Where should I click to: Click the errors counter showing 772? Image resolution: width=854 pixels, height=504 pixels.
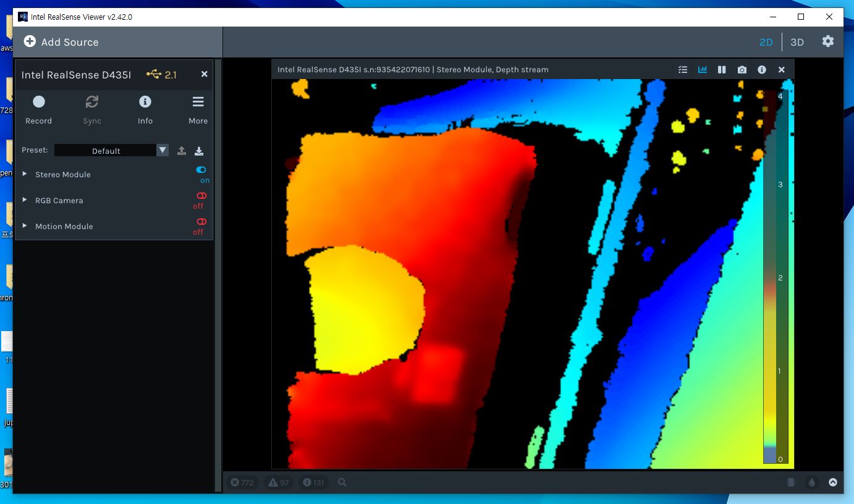[x=242, y=482]
